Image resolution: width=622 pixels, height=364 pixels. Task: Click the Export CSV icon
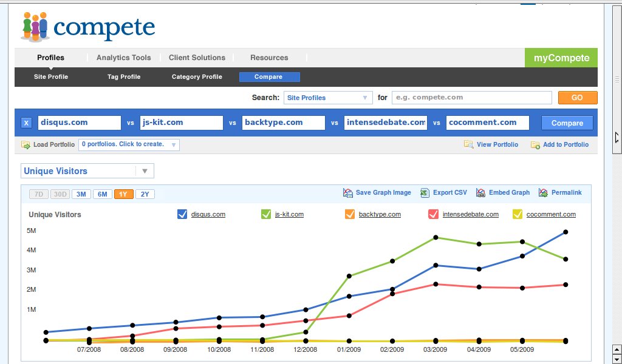click(x=425, y=193)
